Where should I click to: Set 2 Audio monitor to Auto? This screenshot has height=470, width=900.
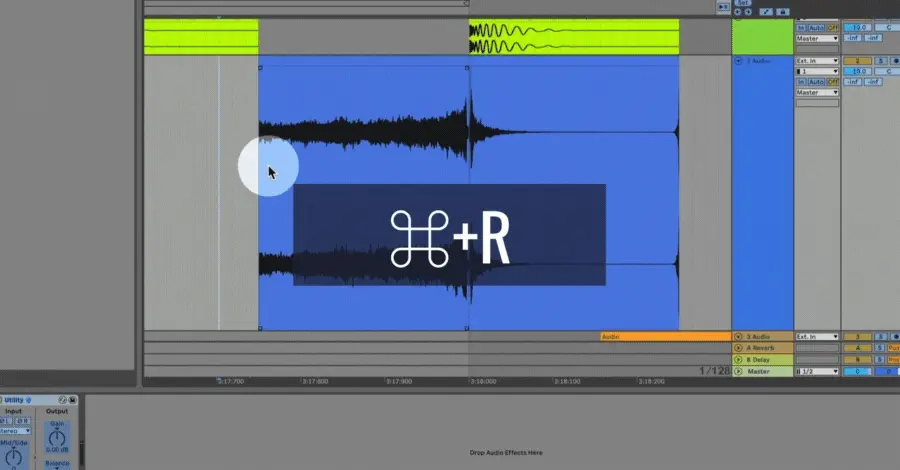click(816, 82)
